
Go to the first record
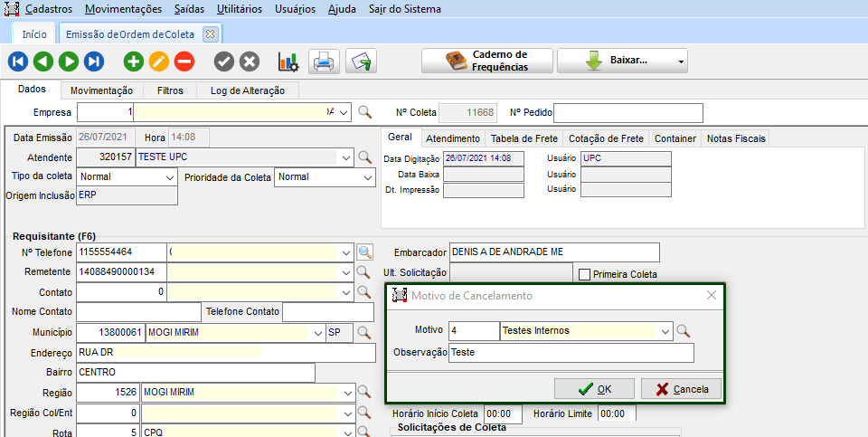tap(18, 62)
